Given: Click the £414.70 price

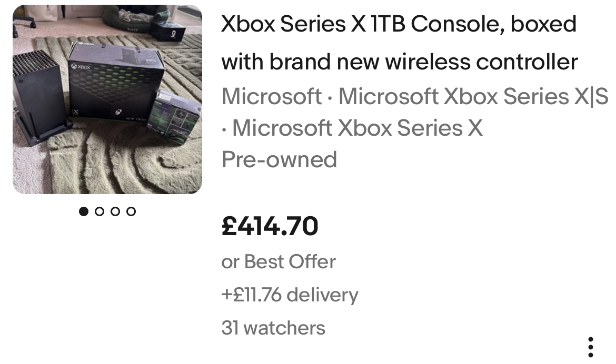Looking at the screenshot, I should (x=270, y=226).
